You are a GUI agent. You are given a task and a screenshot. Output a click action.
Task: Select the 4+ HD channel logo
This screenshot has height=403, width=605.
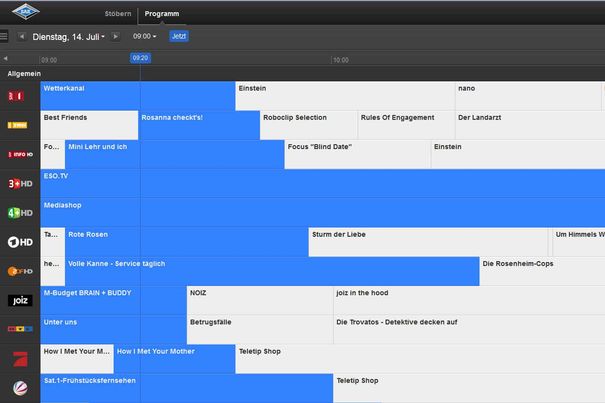point(20,212)
